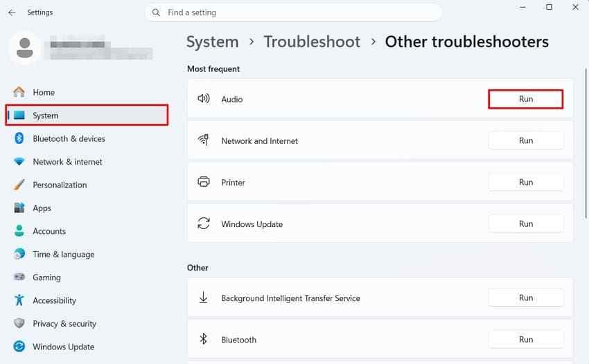Click the Most frequent section heading
This screenshot has height=364, width=589.
pos(213,69)
